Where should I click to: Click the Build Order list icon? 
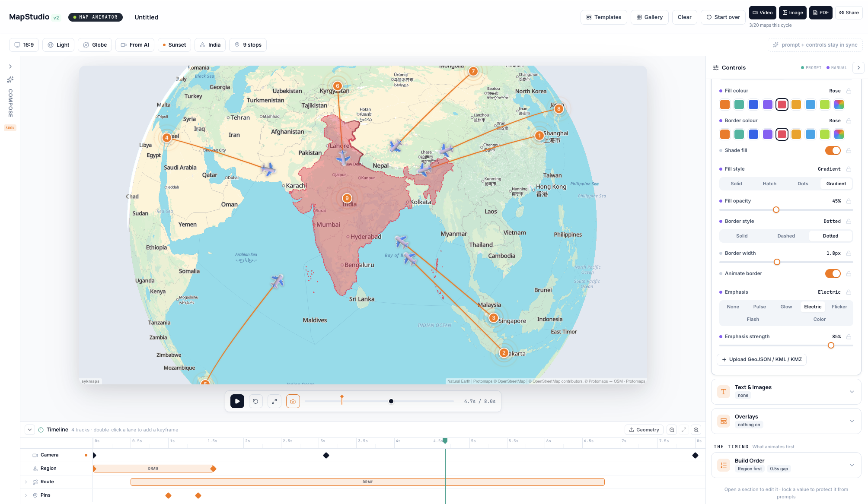pyautogui.click(x=724, y=465)
